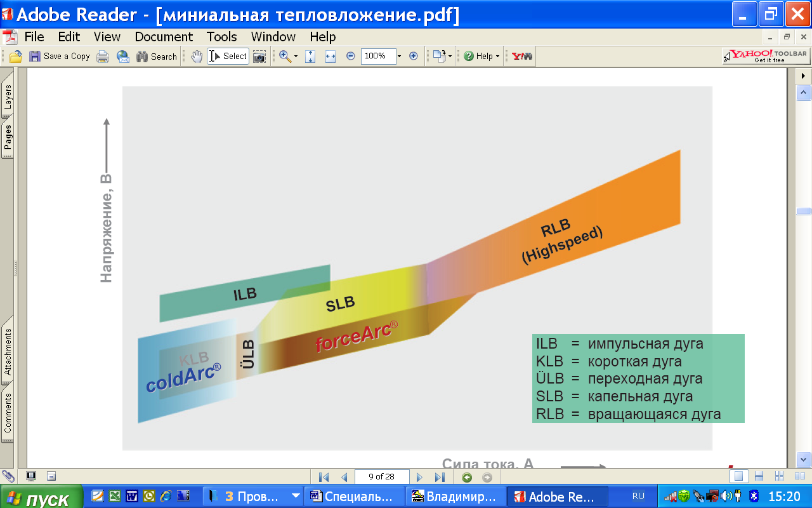This screenshot has height=508, width=812.
Task: Click the hide toolbars icon in status bar
Action: (51, 476)
